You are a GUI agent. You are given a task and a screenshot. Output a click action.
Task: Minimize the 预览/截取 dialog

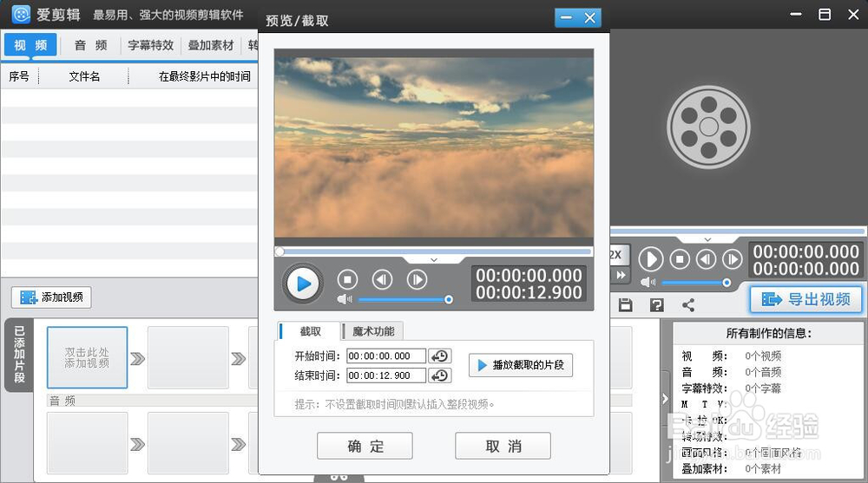tap(566, 18)
